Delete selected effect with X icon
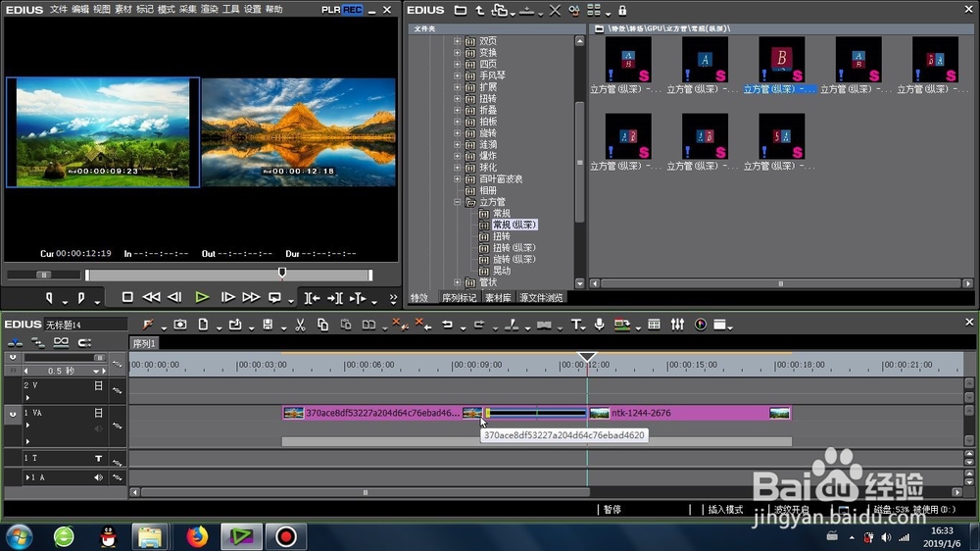Screen dimensions: 980x551 pos(555,11)
